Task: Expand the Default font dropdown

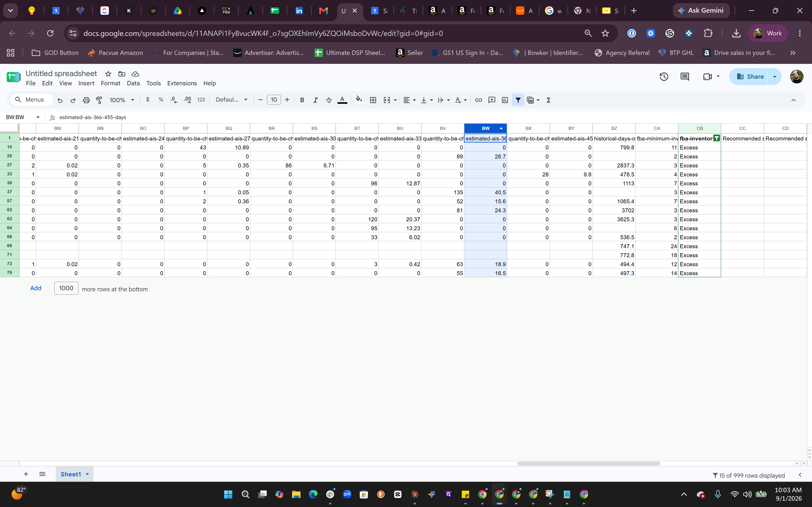Action: 232,100
